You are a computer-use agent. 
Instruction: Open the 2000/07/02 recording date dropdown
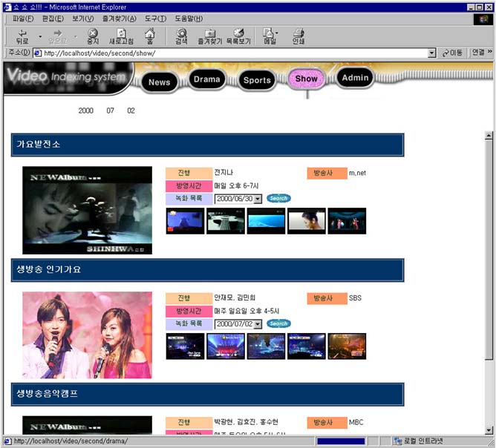(x=258, y=324)
